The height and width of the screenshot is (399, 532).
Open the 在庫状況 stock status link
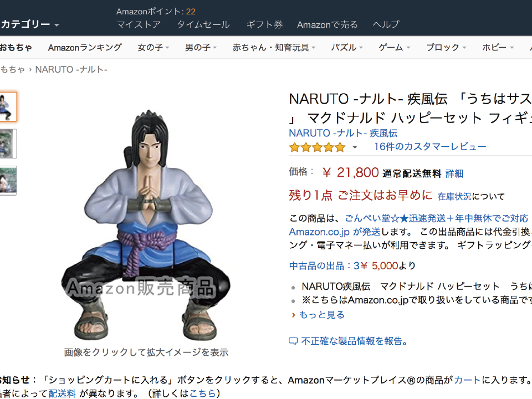pos(454,196)
